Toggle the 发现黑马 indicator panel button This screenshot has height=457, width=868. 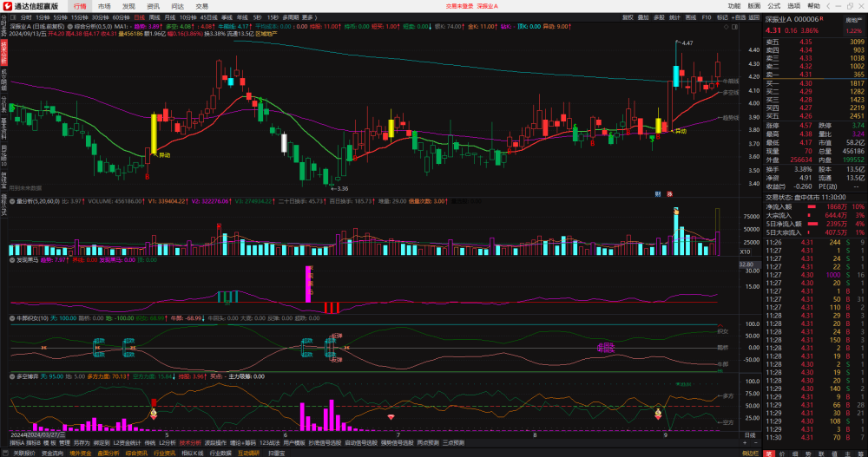point(12,259)
